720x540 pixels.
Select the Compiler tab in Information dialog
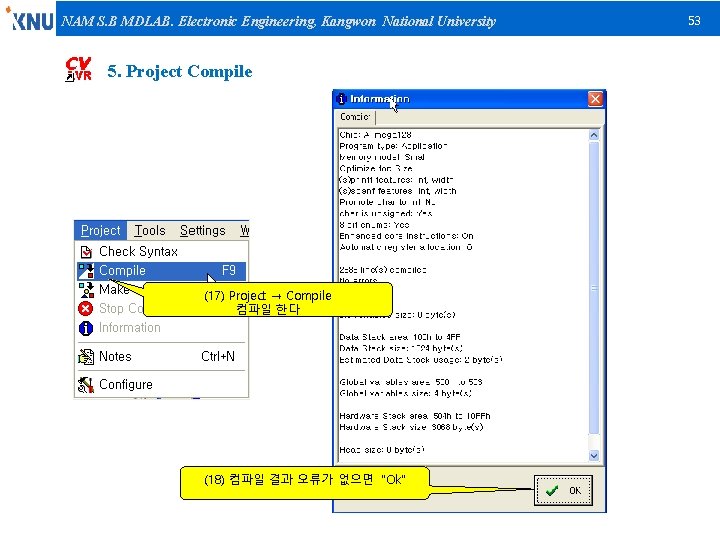[355, 117]
